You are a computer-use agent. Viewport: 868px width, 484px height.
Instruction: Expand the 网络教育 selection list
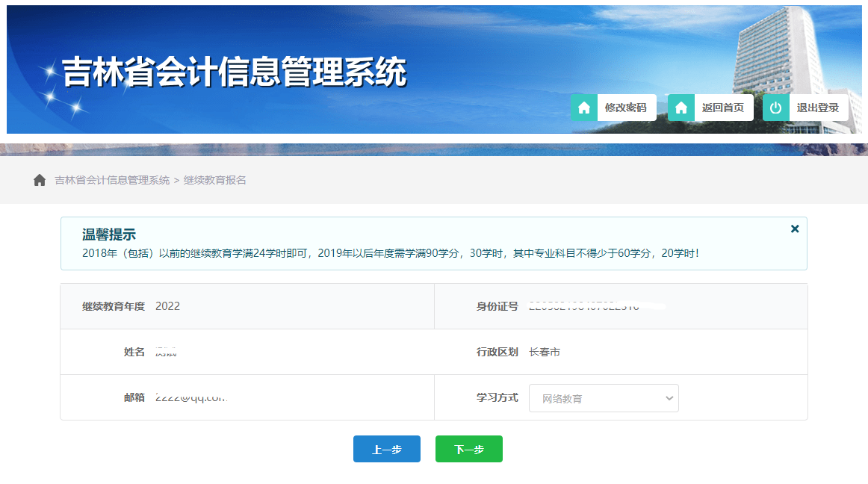pos(604,397)
